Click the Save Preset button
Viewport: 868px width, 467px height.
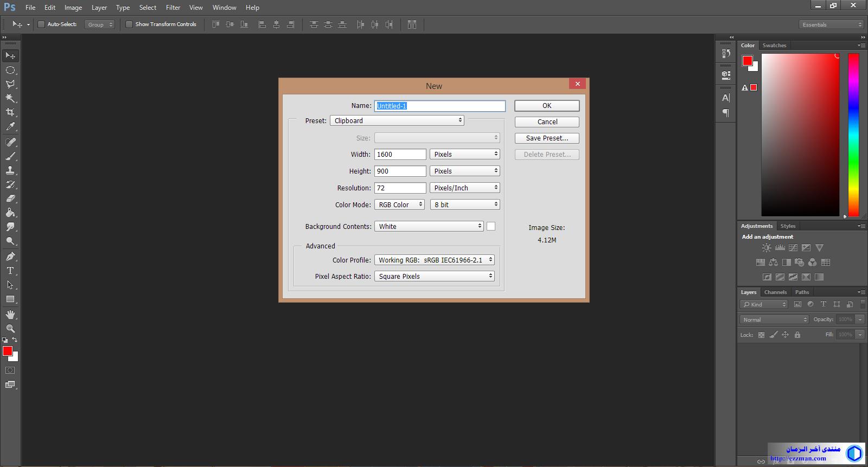point(547,138)
